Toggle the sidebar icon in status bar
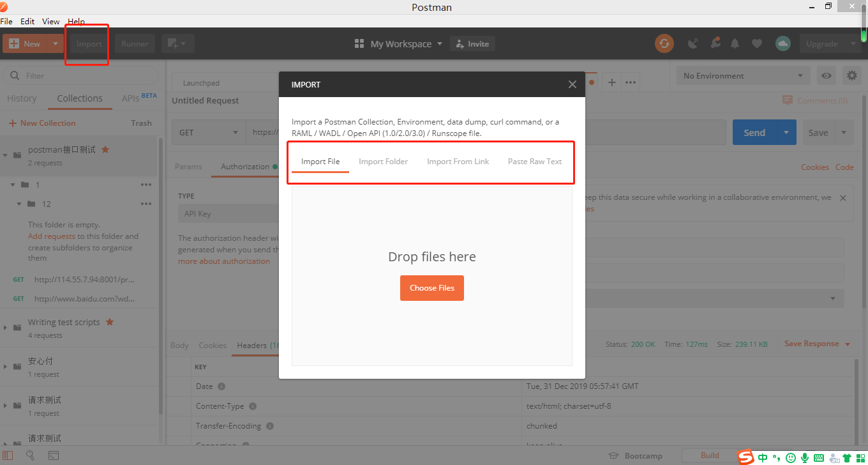The height and width of the screenshot is (465, 868). coord(7,455)
